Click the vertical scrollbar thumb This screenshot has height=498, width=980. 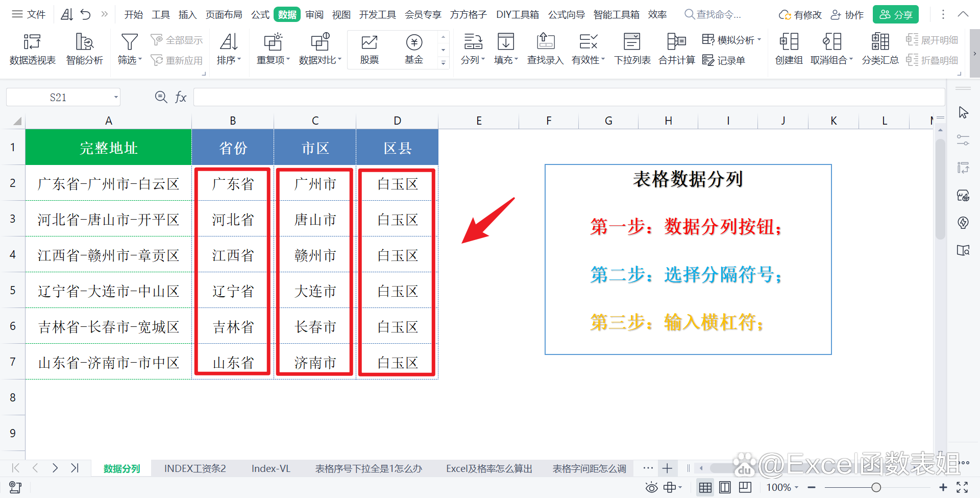click(940, 189)
